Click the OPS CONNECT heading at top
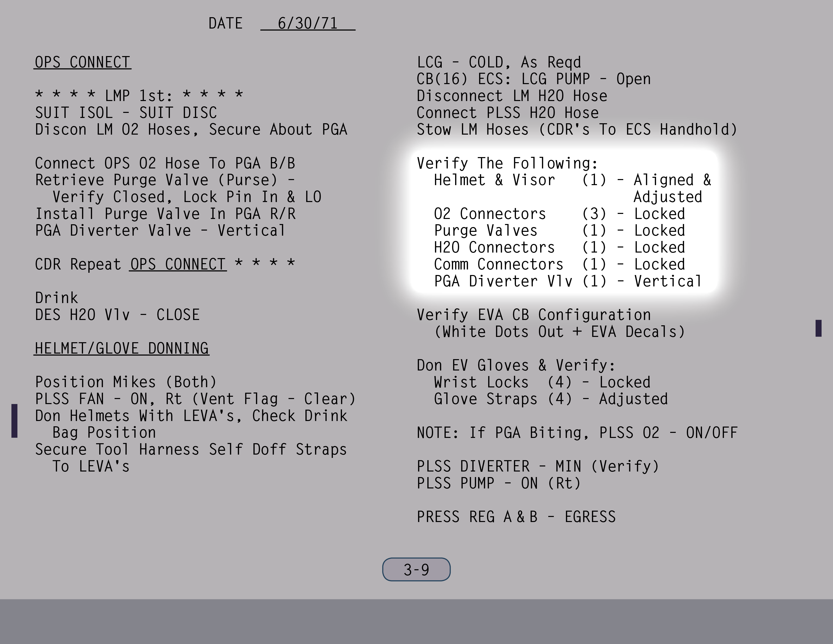This screenshot has width=833, height=644. coord(82,62)
